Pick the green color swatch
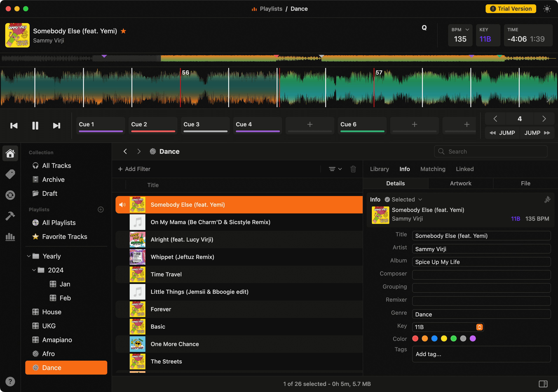 tap(454, 338)
